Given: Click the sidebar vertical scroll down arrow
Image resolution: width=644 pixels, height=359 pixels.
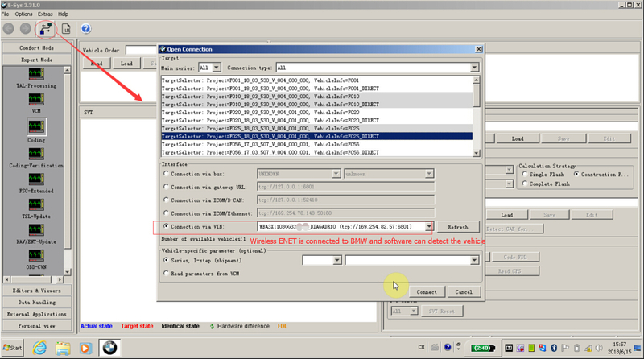Looking at the screenshot, I should click(x=67, y=272).
